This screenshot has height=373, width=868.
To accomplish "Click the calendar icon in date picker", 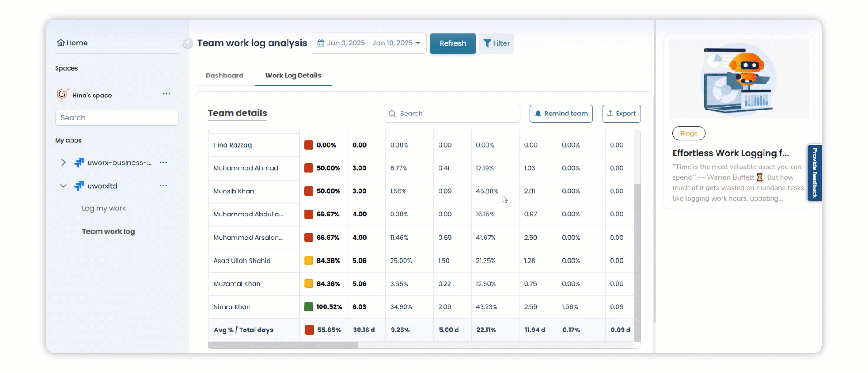I will coord(321,43).
